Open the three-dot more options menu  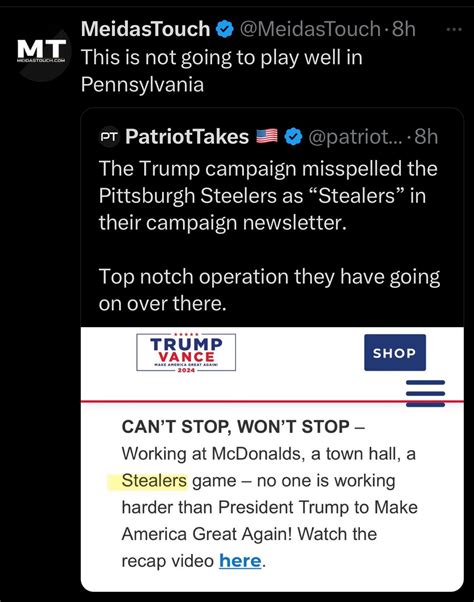454,29
